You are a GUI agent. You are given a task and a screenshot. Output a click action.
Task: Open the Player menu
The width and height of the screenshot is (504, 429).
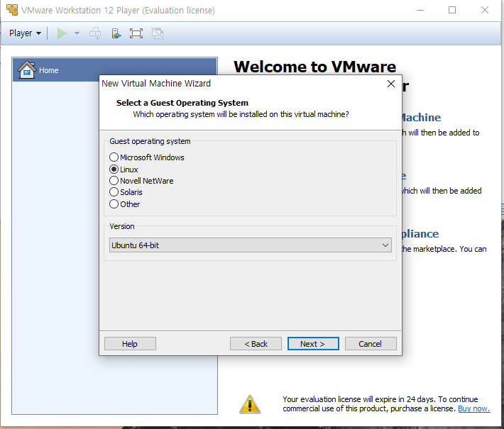click(25, 33)
